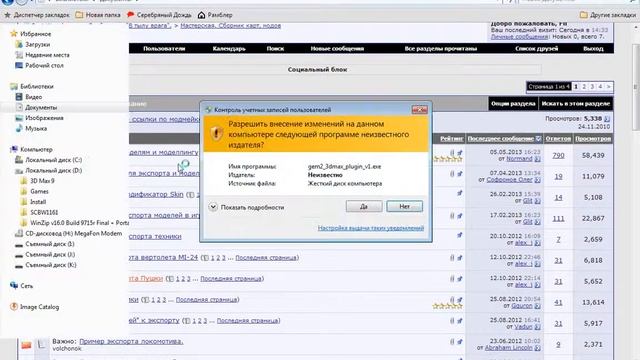The height and width of the screenshot is (360, 640).
Task: Go to forum page 4
Action: tap(600, 87)
